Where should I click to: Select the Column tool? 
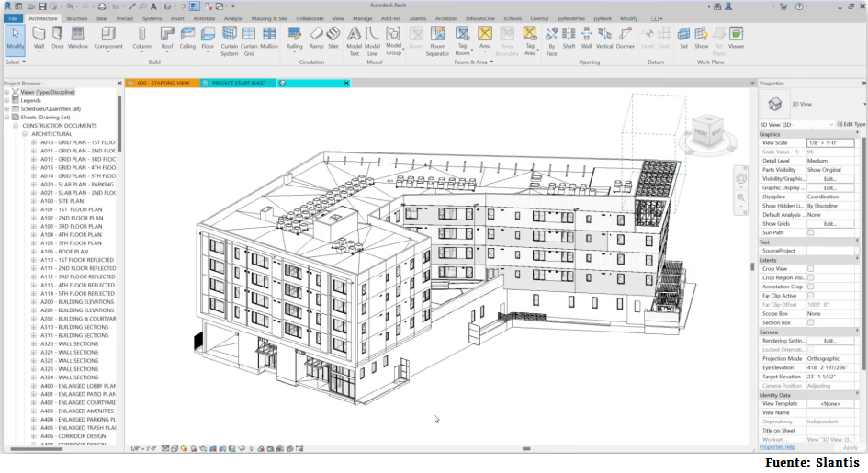(141, 39)
